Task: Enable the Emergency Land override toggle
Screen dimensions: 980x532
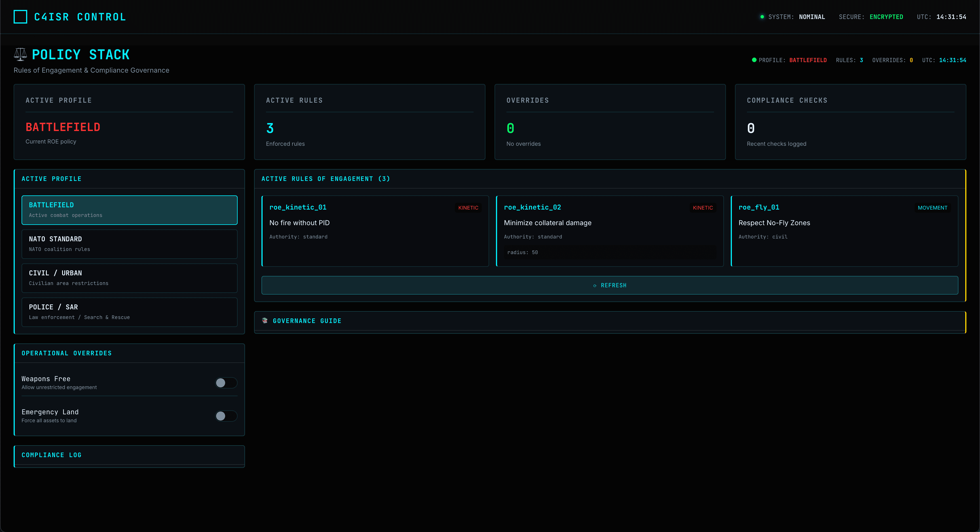Action: pos(226,416)
